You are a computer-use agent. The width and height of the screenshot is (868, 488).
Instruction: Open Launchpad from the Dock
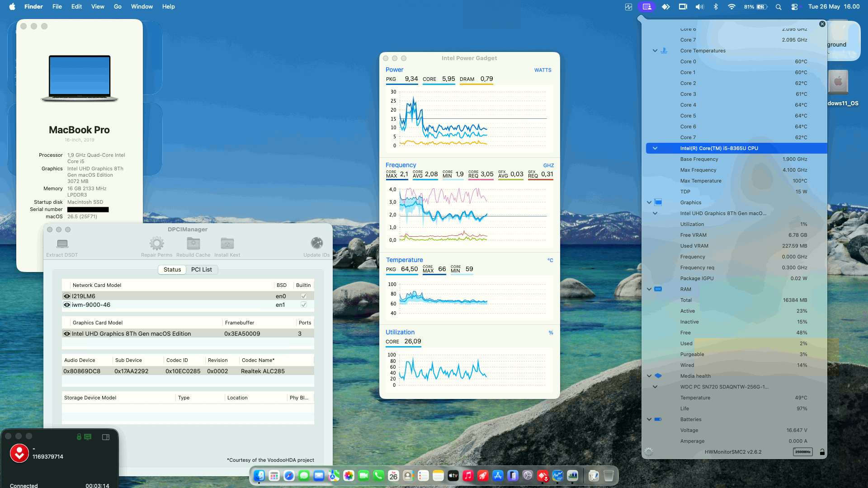click(274, 476)
